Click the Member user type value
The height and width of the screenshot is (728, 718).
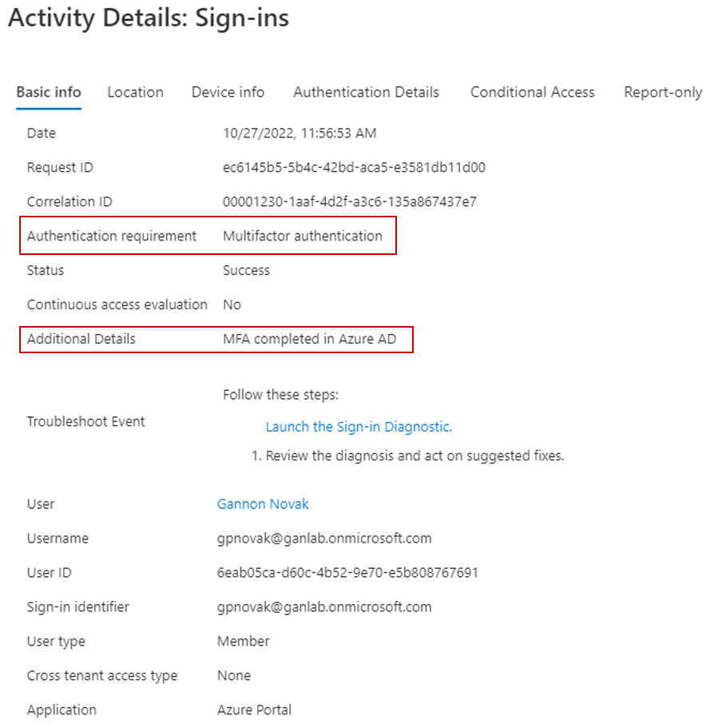pos(243,642)
